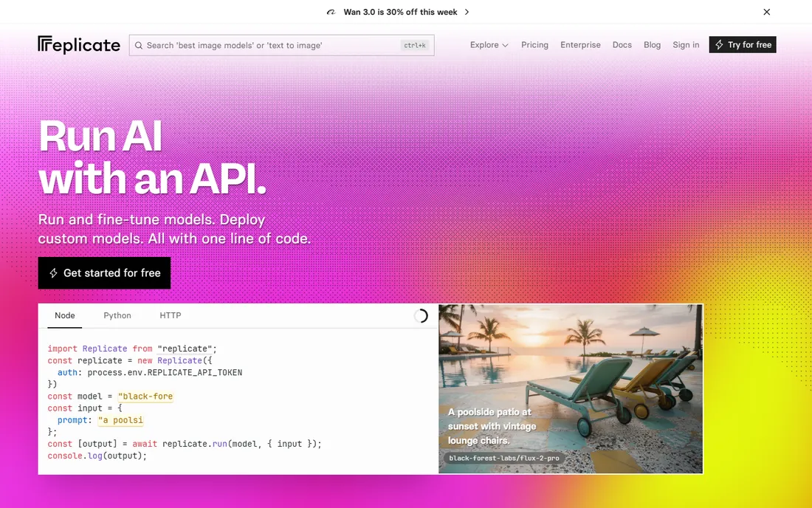Click Sign in

686,45
